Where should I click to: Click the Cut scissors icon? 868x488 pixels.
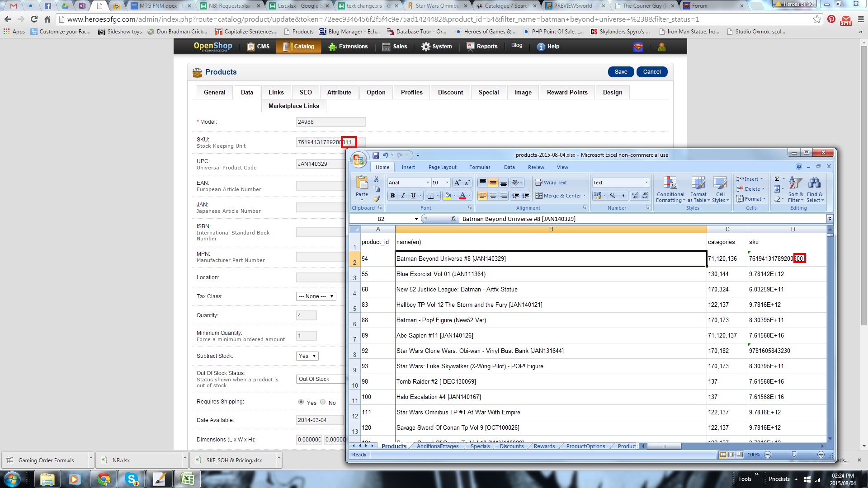(x=376, y=179)
